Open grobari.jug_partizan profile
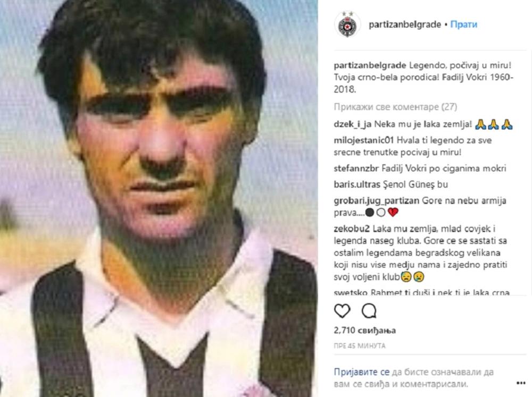 coord(376,201)
